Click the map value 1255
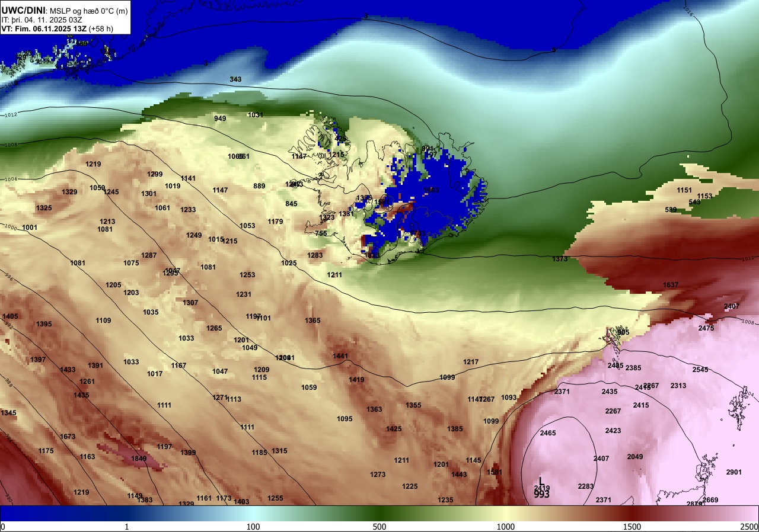The height and width of the screenshot is (532, 759). pyautogui.click(x=275, y=498)
